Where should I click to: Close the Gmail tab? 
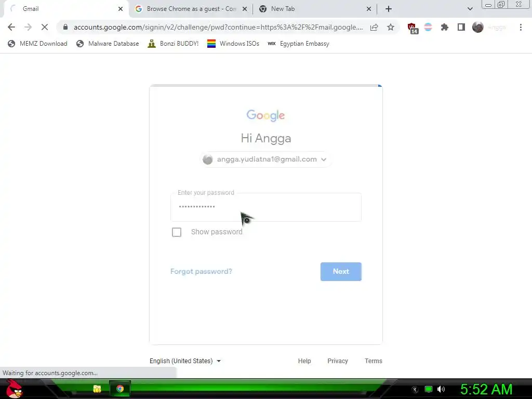[121, 9]
